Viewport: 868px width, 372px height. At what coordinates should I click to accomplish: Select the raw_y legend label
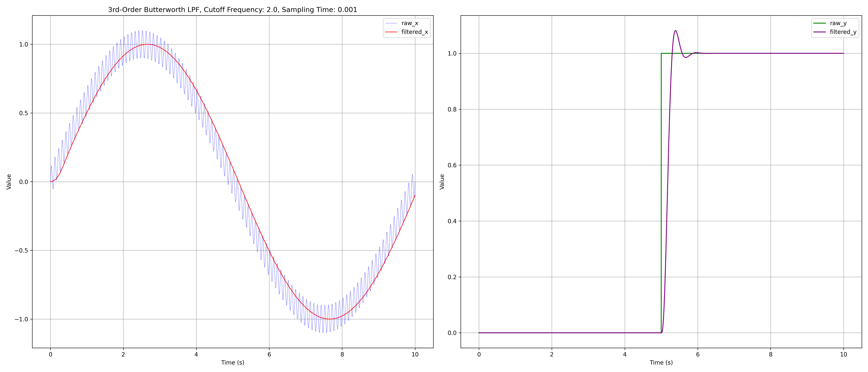click(x=838, y=23)
